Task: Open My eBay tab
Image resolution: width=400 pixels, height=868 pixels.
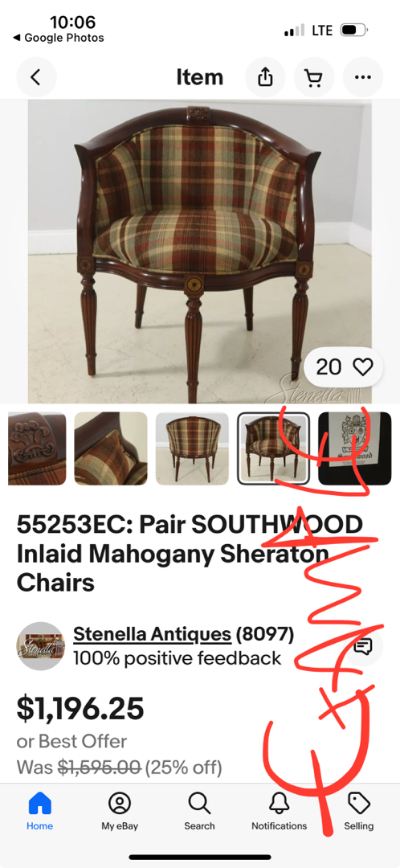Action: click(x=120, y=812)
